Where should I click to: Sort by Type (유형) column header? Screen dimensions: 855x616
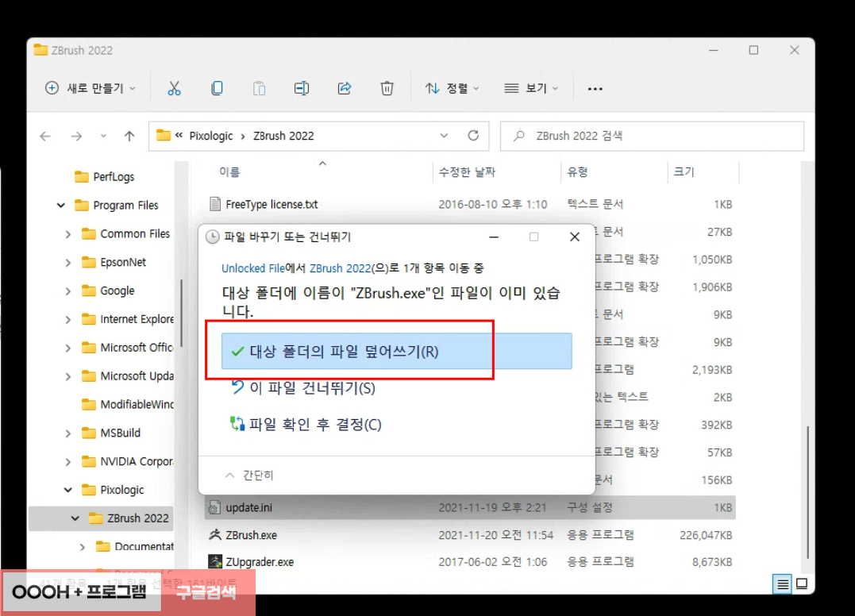[x=577, y=172]
